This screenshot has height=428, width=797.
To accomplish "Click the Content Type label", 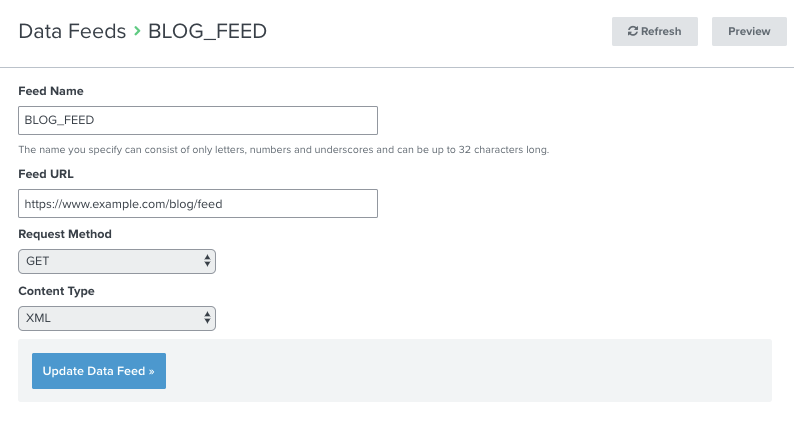I will (56, 291).
